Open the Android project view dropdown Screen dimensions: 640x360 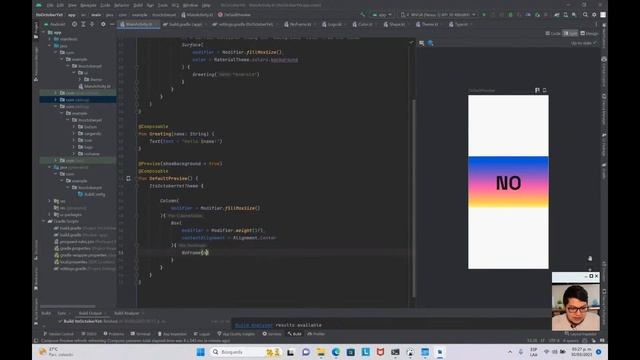(56, 24)
